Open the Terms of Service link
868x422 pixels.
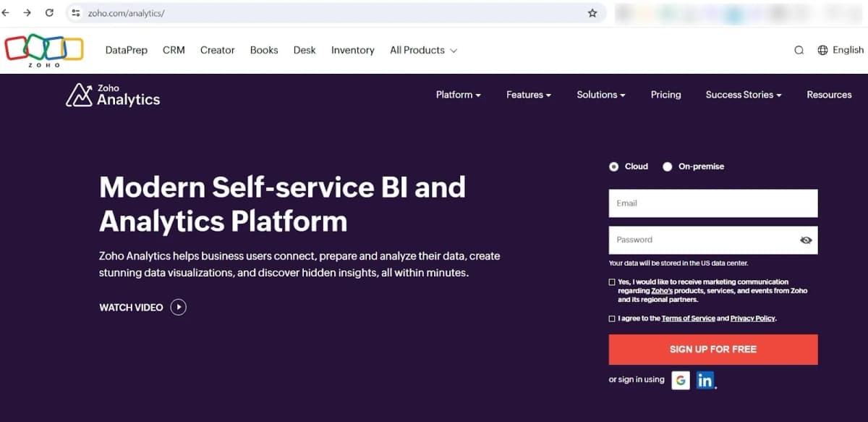pyautogui.click(x=689, y=318)
